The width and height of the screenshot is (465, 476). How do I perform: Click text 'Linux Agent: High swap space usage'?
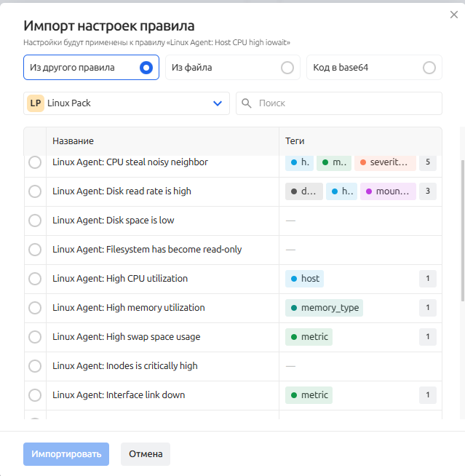[127, 337]
